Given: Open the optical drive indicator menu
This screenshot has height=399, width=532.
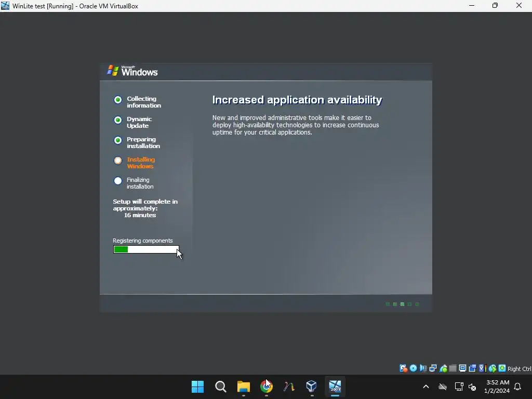Looking at the screenshot, I should point(413,368).
